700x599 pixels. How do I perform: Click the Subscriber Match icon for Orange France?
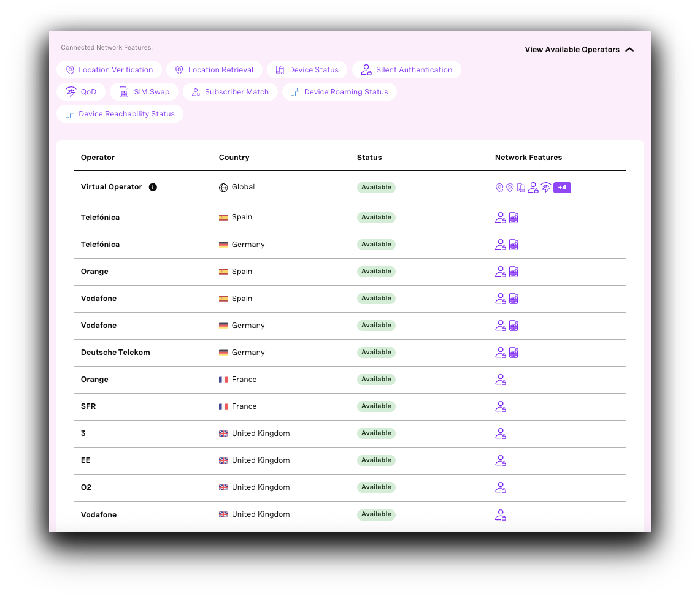(500, 379)
